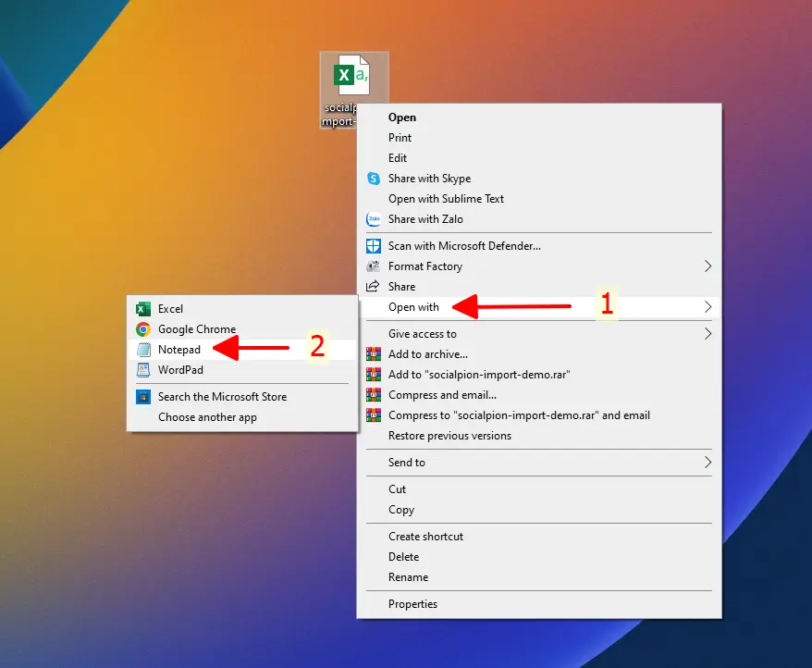
Task: Click the Microsoft Defender shield icon
Action: [374, 246]
